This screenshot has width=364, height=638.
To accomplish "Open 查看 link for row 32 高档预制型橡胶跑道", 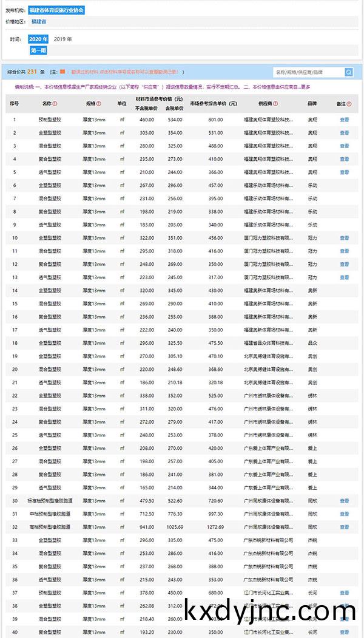I will point(344,527).
